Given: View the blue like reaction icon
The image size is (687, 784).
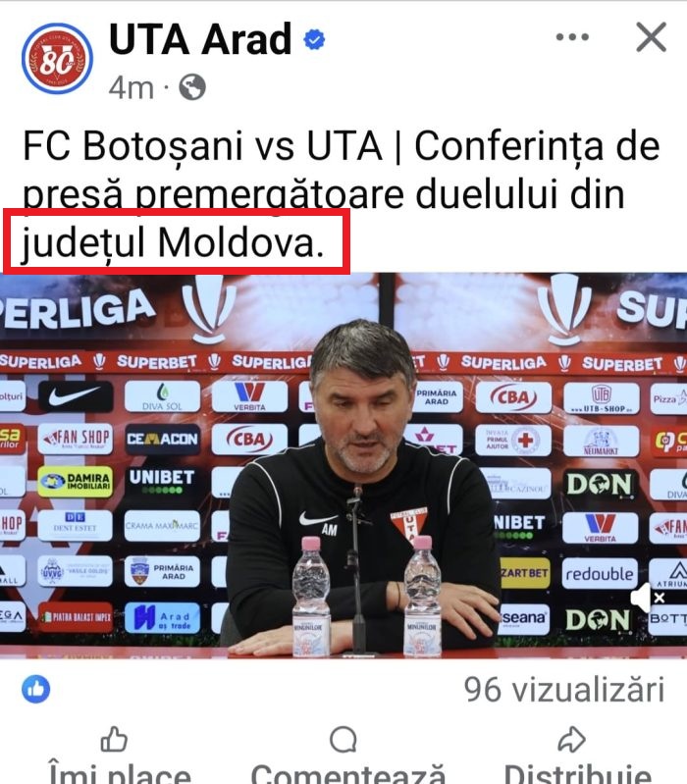Looking at the screenshot, I should (x=36, y=689).
